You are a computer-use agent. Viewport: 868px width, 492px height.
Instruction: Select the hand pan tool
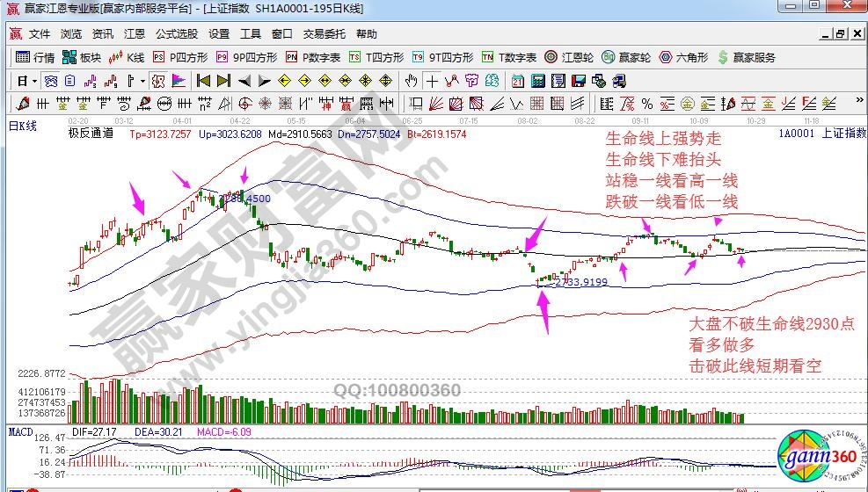(x=411, y=81)
